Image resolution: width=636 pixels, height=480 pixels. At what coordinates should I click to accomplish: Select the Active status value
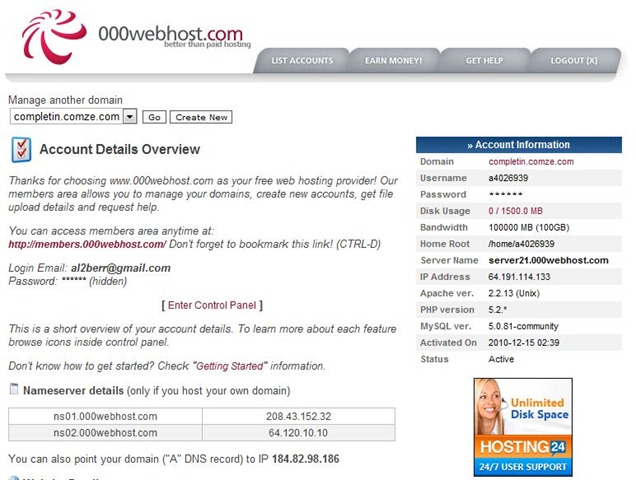click(501, 359)
